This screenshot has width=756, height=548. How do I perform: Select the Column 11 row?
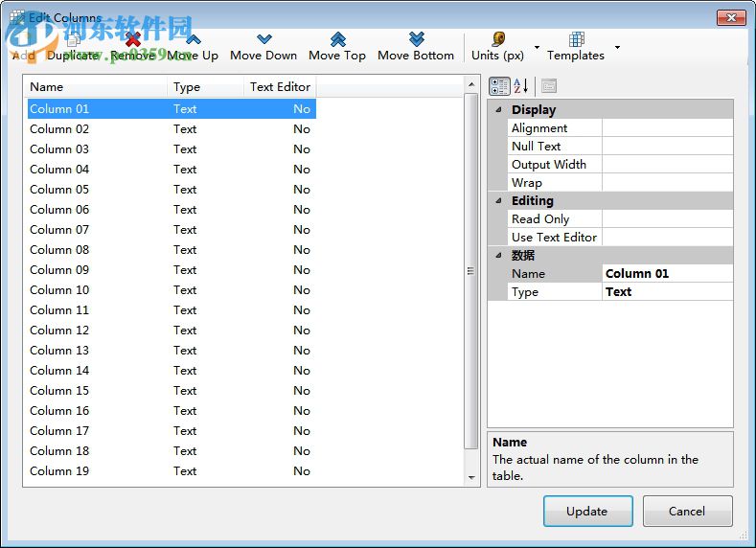[172, 310]
